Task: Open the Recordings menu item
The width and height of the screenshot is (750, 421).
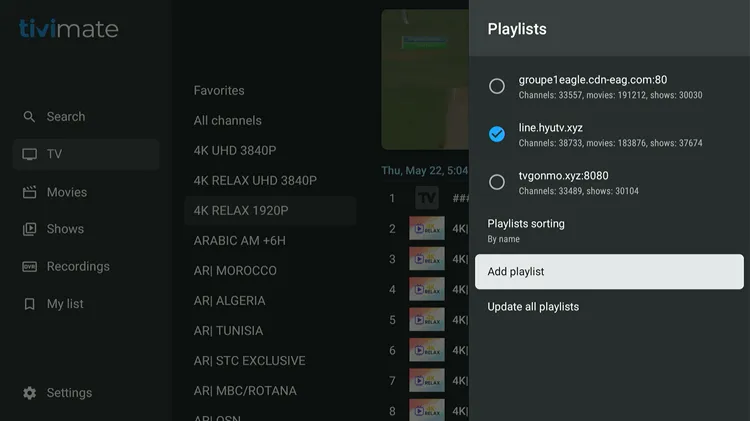Action: coord(86,266)
